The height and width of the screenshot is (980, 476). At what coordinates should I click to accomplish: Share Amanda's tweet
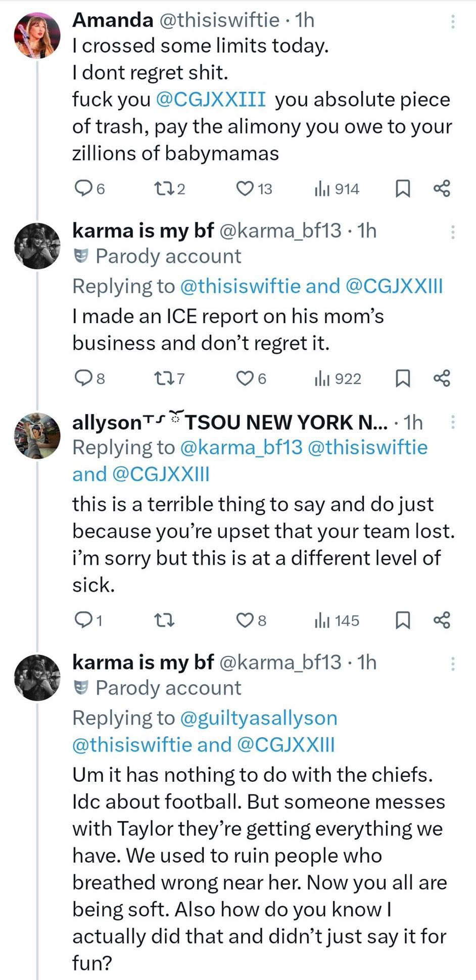tap(442, 189)
